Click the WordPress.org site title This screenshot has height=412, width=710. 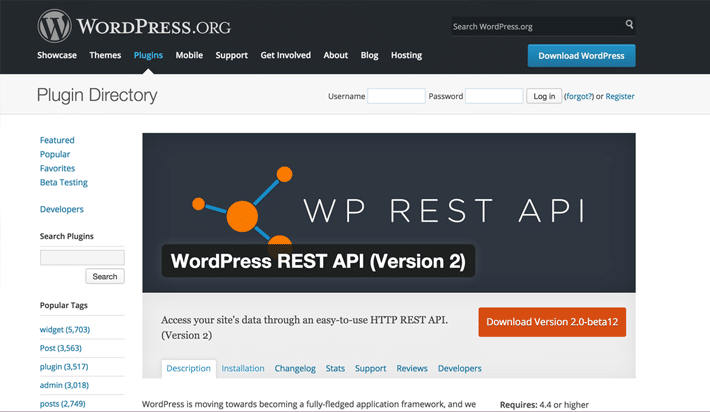pos(154,27)
